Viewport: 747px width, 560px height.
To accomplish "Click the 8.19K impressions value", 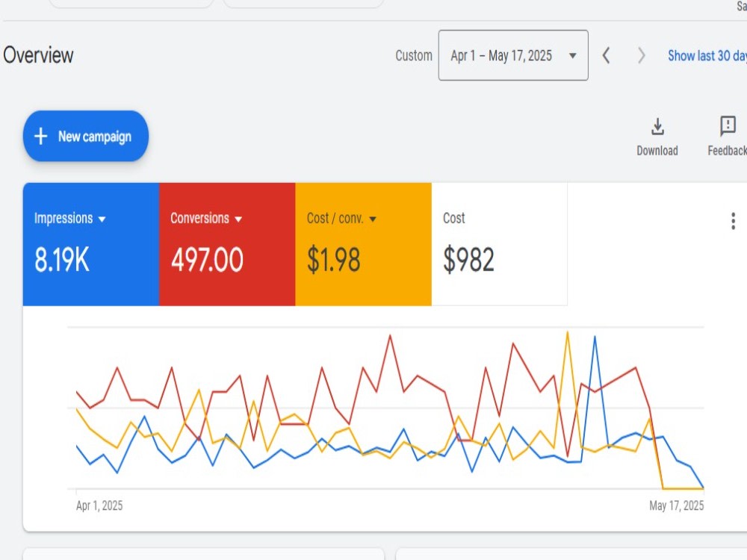I will click(x=61, y=260).
